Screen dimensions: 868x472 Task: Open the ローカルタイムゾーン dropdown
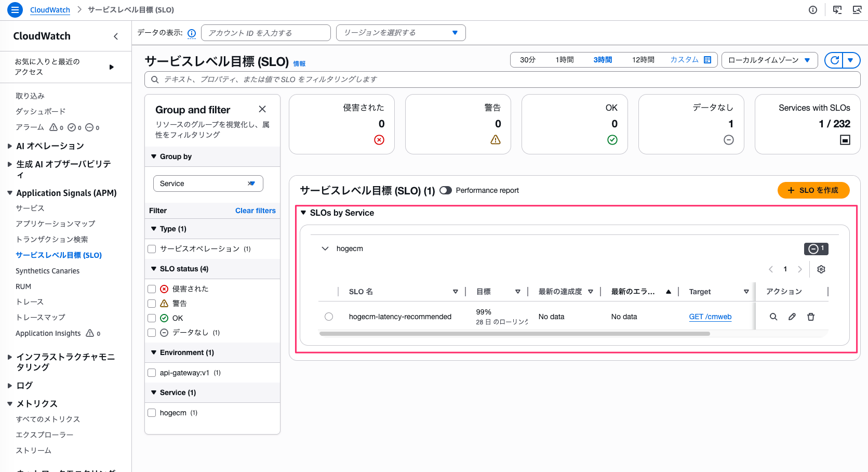[x=769, y=60]
